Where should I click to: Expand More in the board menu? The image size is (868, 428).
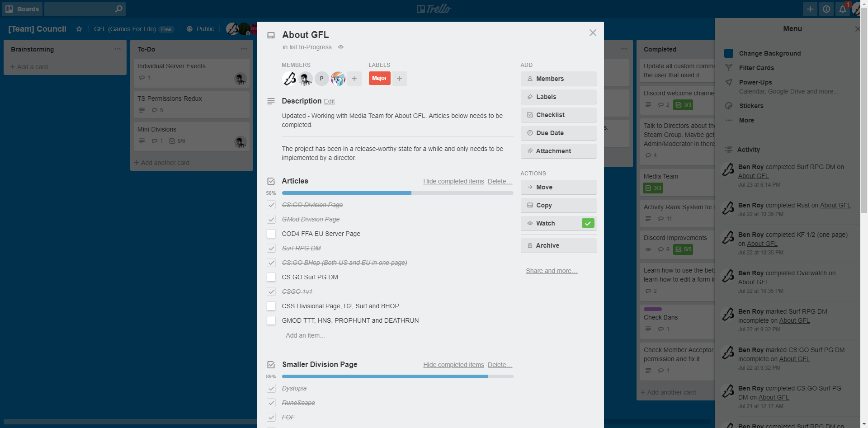click(746, 120)
